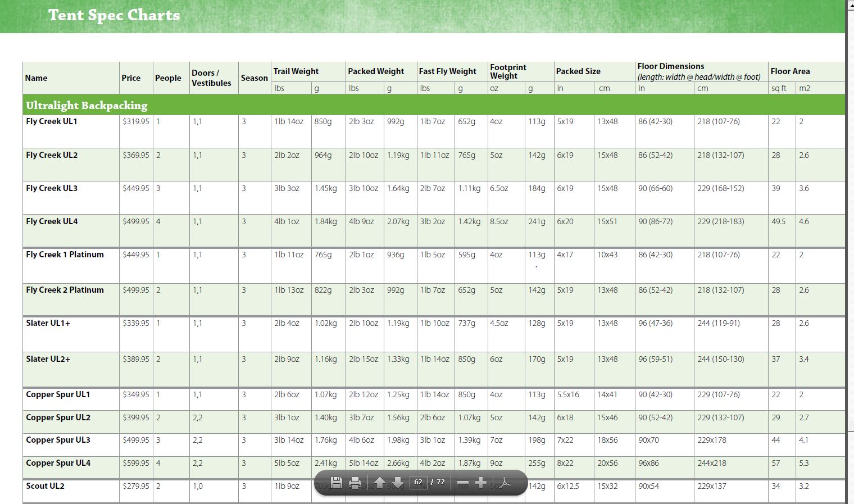Select the Fly Creek 1 Platinum name

65,255
